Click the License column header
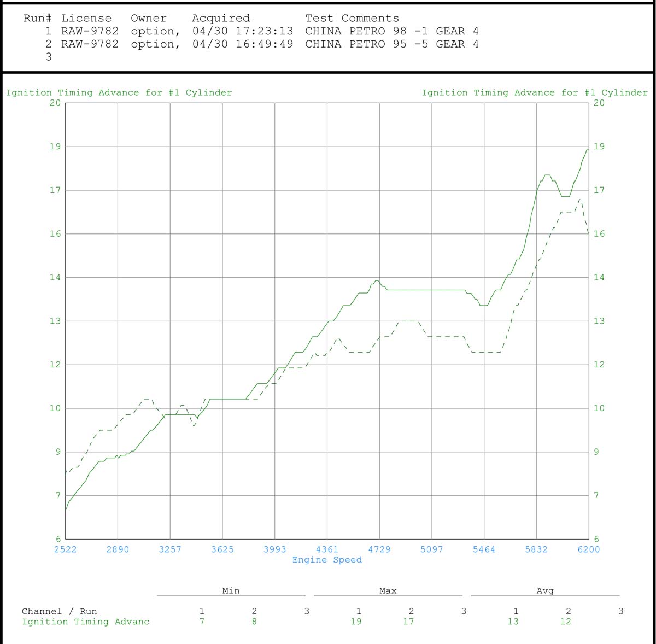Image resolution: width=656 pixels, height=644 pixels. (86, 18)
